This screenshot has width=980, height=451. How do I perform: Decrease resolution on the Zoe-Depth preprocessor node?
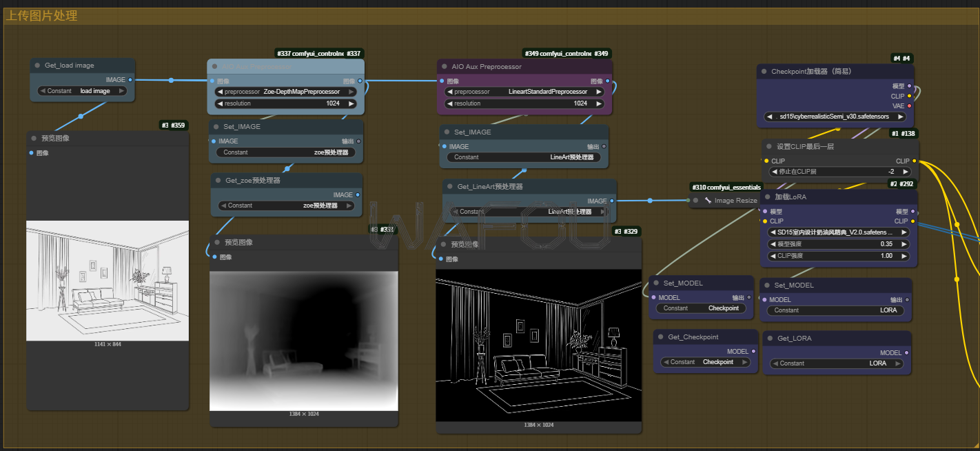click(x=221, y=103)
